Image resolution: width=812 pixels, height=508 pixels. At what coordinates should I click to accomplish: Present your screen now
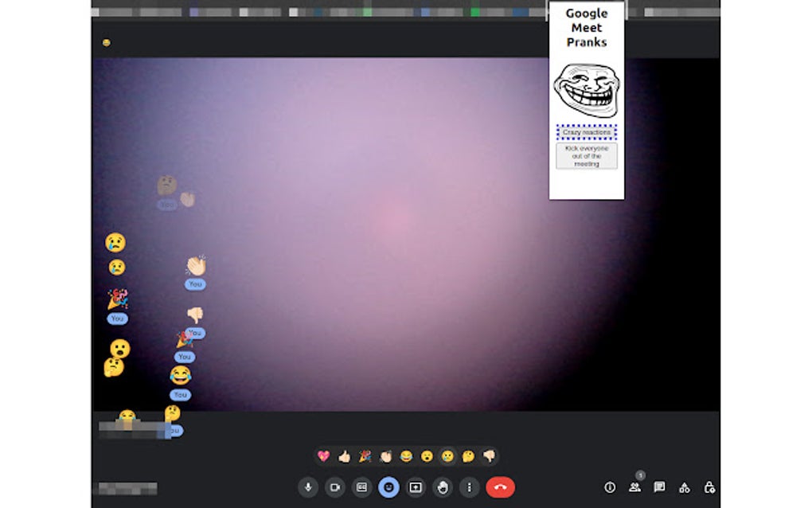(415, 487)
